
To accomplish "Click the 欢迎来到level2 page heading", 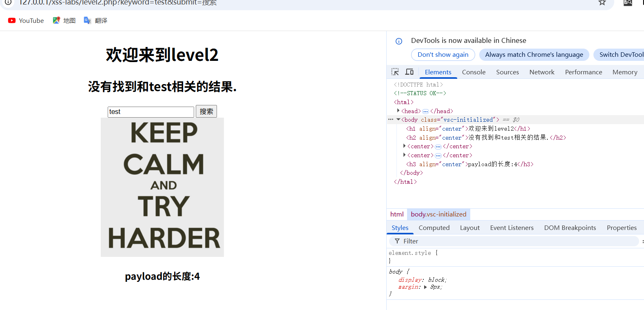I will point(162,55).
